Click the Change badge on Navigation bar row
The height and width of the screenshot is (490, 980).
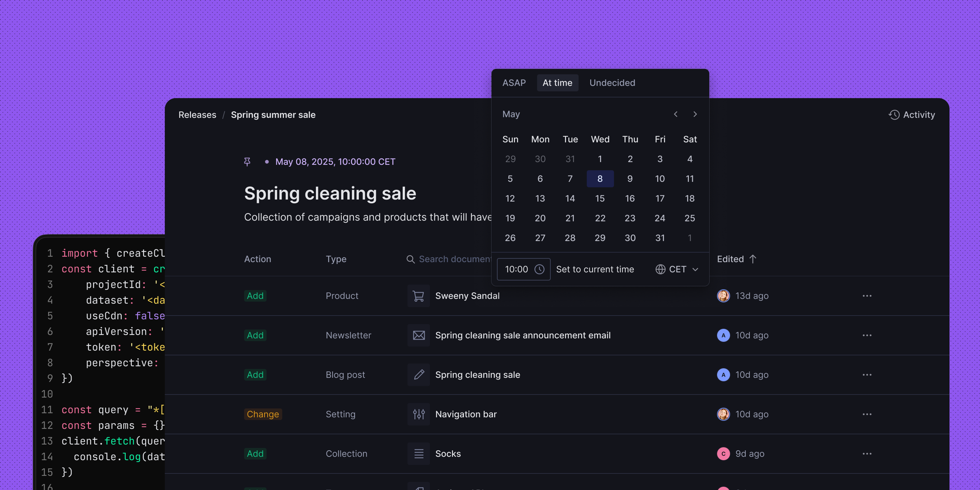263,414
